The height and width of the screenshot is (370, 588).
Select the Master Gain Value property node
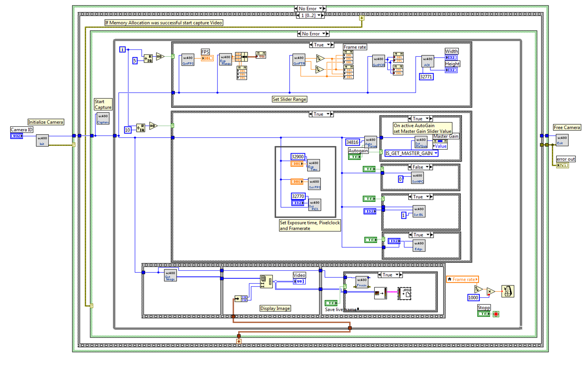(440, 144)
